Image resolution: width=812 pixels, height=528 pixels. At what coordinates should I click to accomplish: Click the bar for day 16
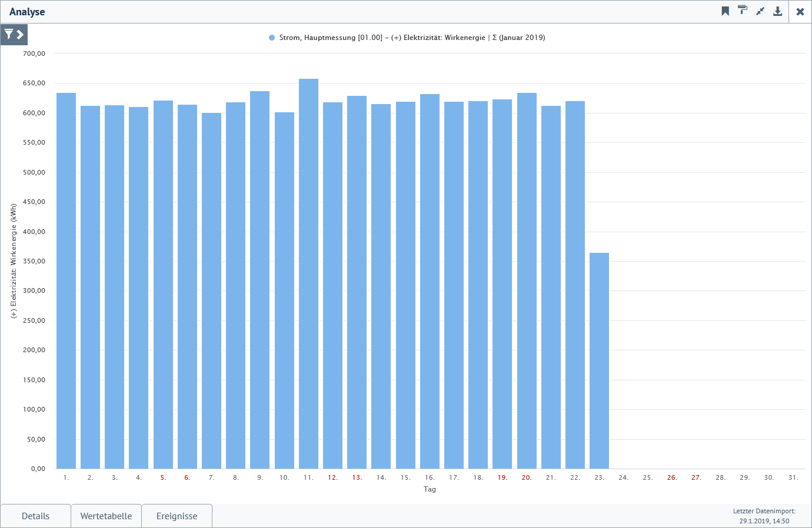430,282
